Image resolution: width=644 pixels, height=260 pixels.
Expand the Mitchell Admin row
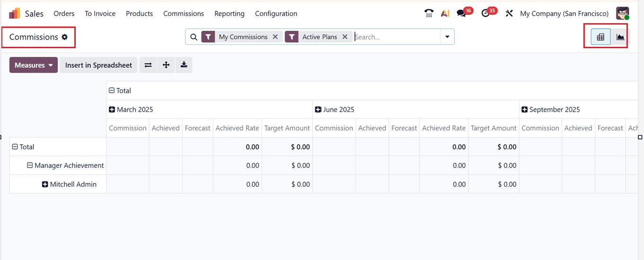click(x=45, y=184)
